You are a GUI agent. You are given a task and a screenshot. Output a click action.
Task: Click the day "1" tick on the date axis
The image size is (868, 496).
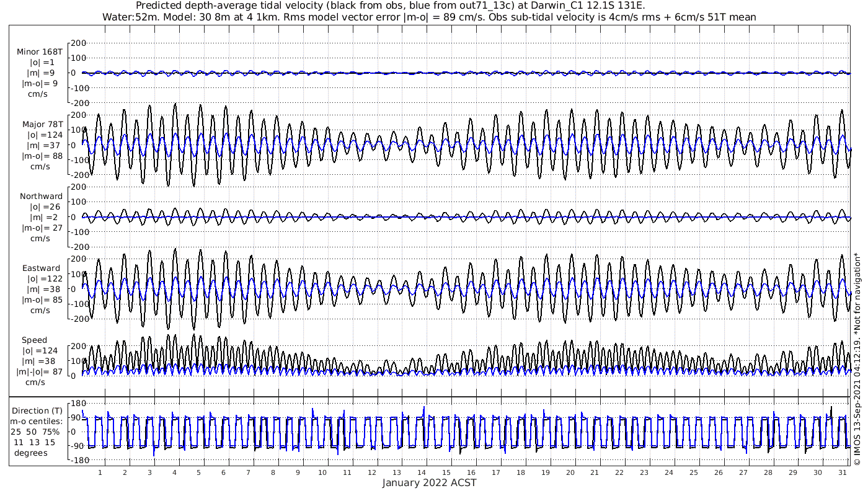point(100,472)
